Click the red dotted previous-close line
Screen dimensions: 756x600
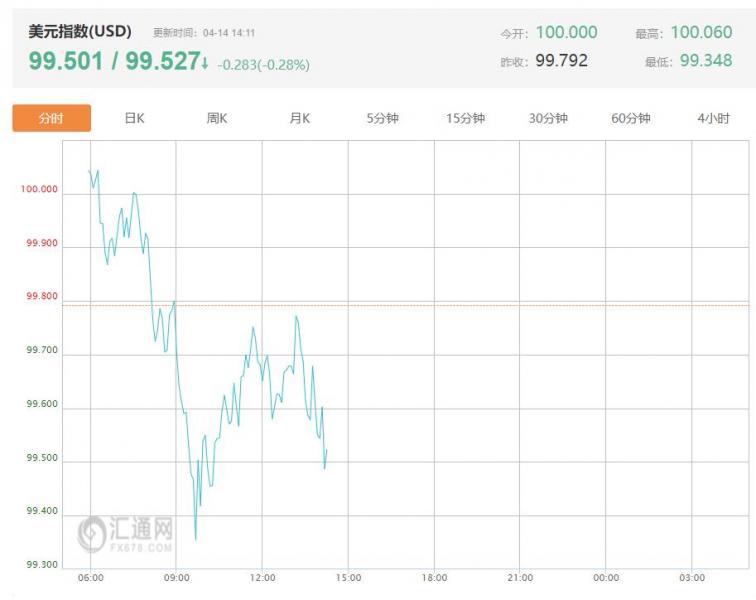[450, 305]
